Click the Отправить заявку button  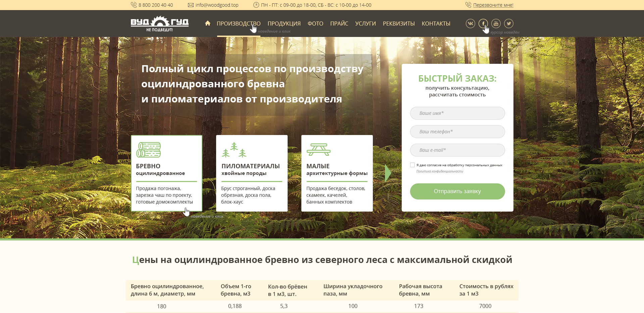[457, 191]
